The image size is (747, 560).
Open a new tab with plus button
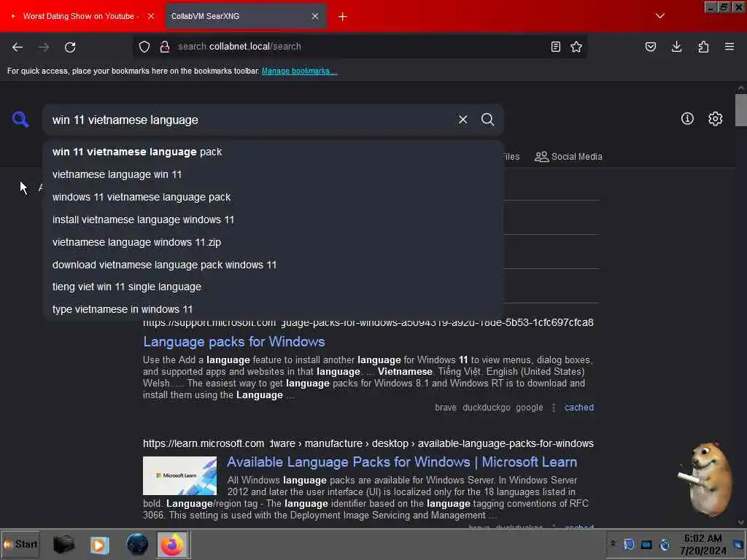[343, 17]
